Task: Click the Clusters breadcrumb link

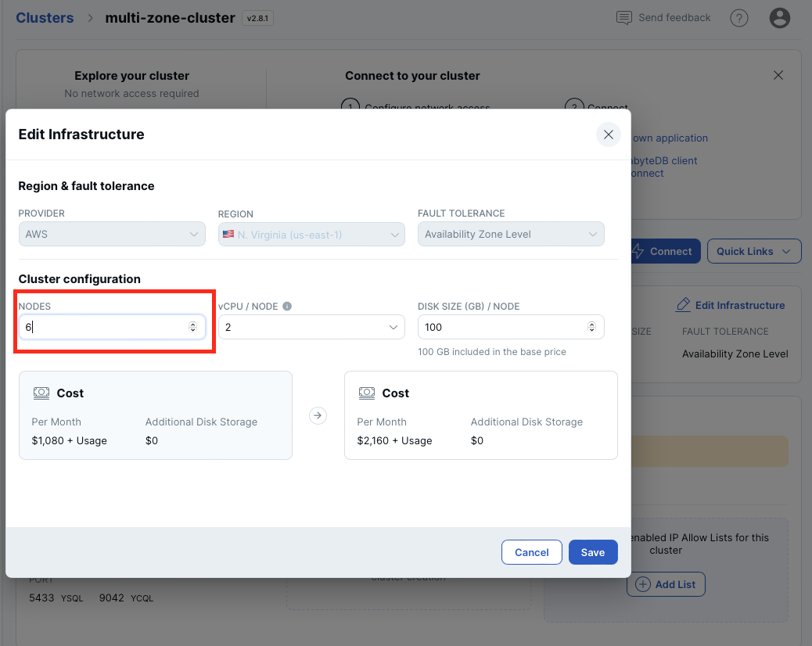Action: click(45, 17)
